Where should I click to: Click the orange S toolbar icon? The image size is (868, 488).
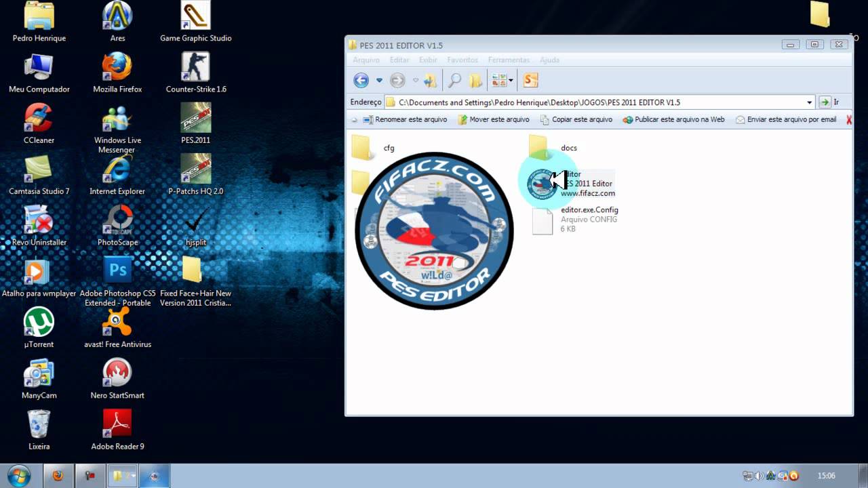[x=530, y=81]
